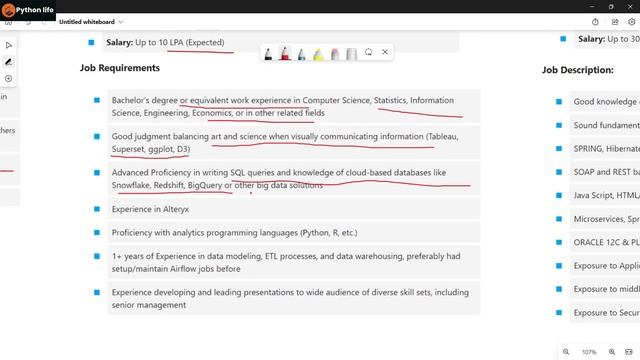The width and height of the screenshot is (640, 360).
Task: Click the Untitled whiteboard title
Action: coord(87,22)
